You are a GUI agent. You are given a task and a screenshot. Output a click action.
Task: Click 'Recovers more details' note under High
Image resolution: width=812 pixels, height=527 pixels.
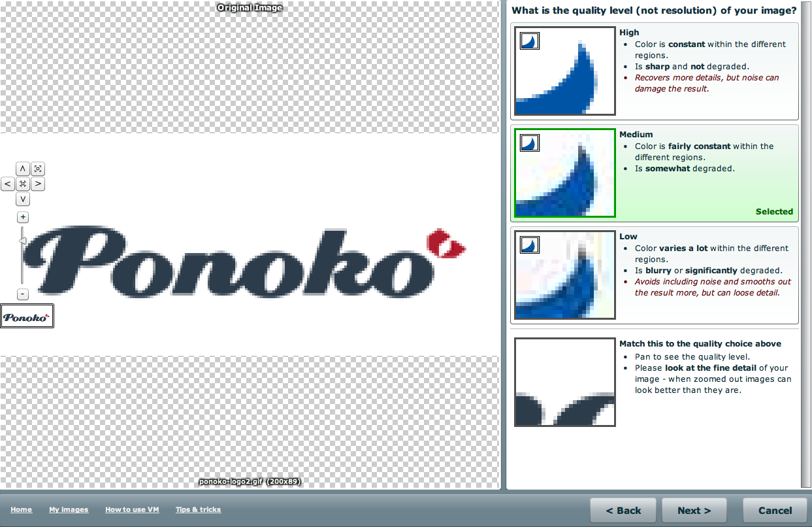[707, 83]
